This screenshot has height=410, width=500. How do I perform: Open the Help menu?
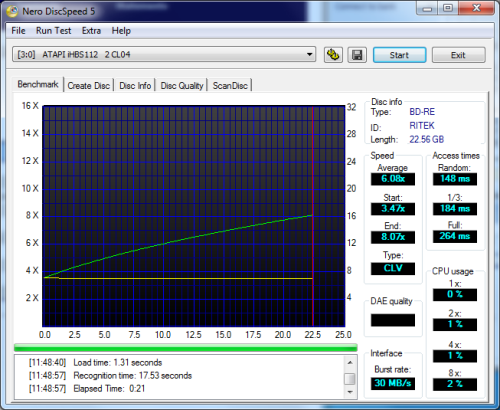coord(121,31)
